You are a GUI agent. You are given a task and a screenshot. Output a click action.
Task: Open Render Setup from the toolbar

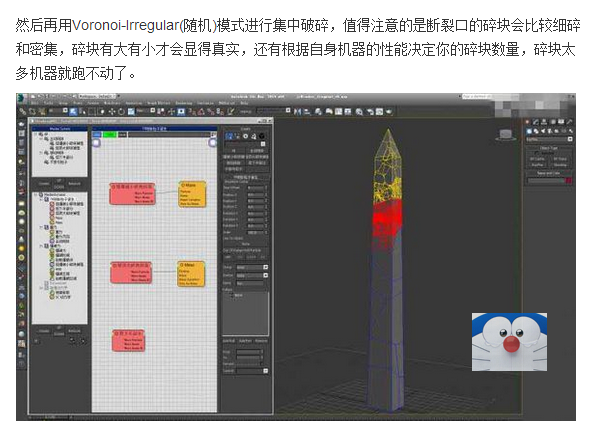pyautogui.click(x=370, y=111)
